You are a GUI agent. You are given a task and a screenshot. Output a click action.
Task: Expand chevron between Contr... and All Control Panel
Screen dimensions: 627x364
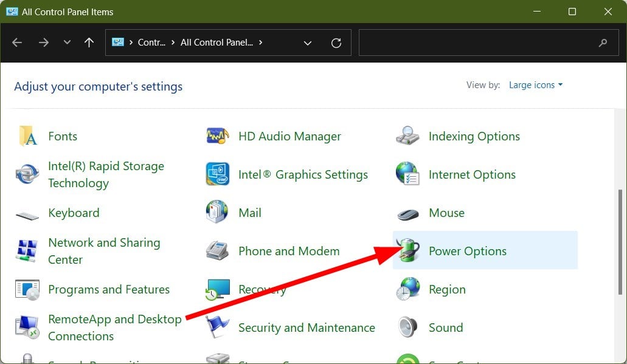(173, 43)
